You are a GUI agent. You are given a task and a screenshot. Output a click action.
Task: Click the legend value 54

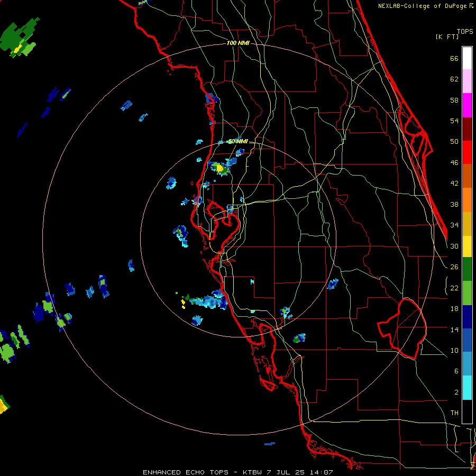point(454,121)
